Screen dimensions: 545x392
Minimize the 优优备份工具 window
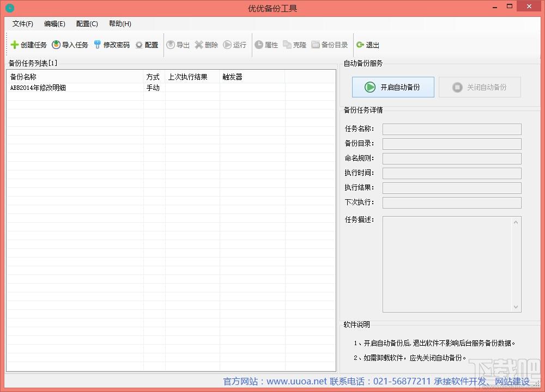coord(495,7)
